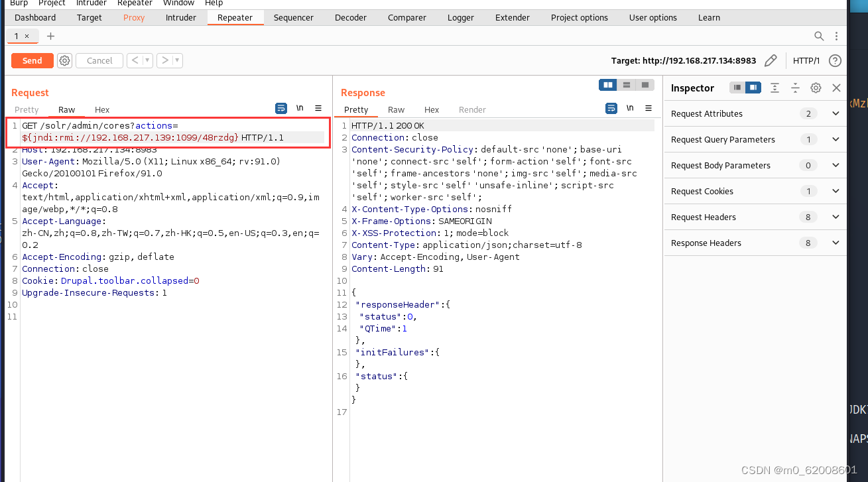Add a new Repeater tab with plus
Screen dimensions: 868x482
50,36
